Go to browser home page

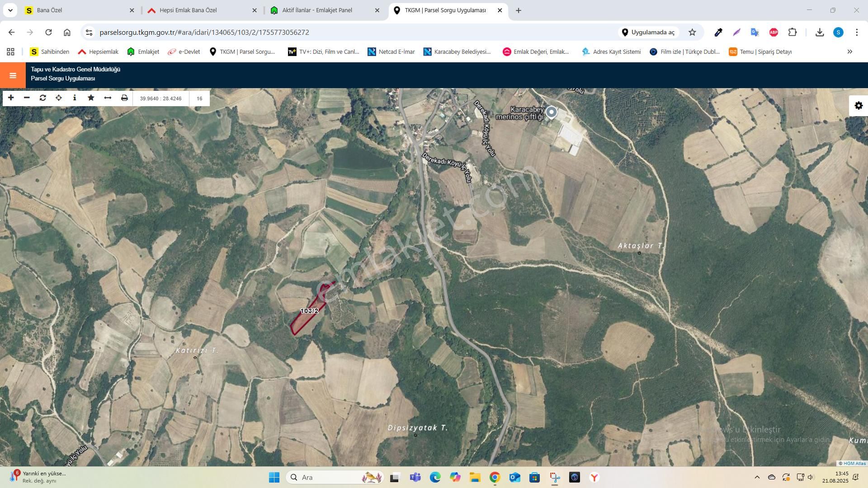pos(67,32)
